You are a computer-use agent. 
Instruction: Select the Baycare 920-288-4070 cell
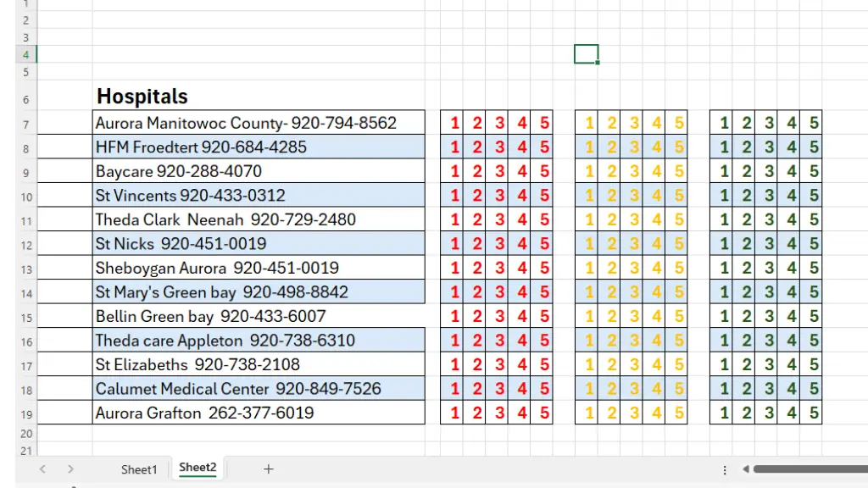coord(259,171)
